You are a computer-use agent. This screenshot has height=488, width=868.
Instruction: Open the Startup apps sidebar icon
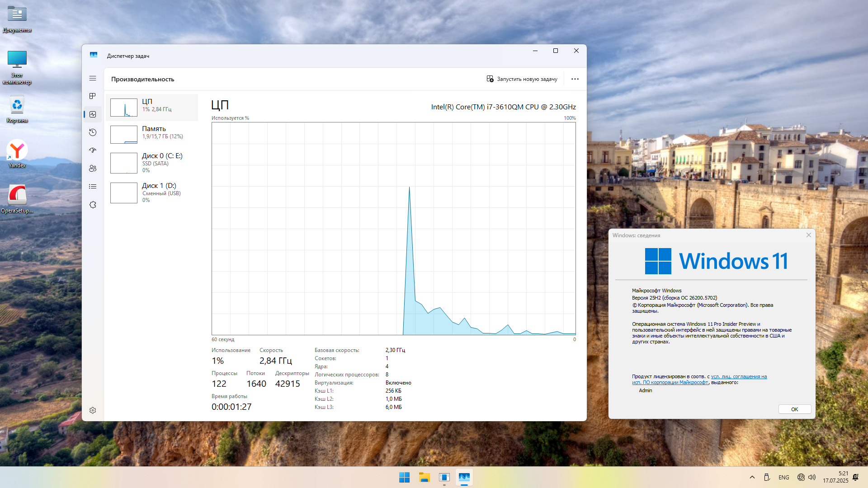click(x=93, y=150)
